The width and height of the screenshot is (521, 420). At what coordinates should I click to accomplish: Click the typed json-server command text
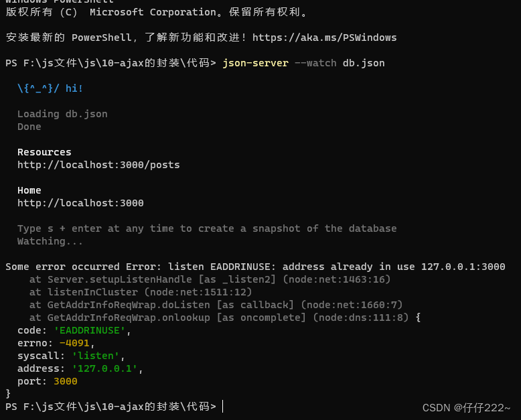point(255,63)
